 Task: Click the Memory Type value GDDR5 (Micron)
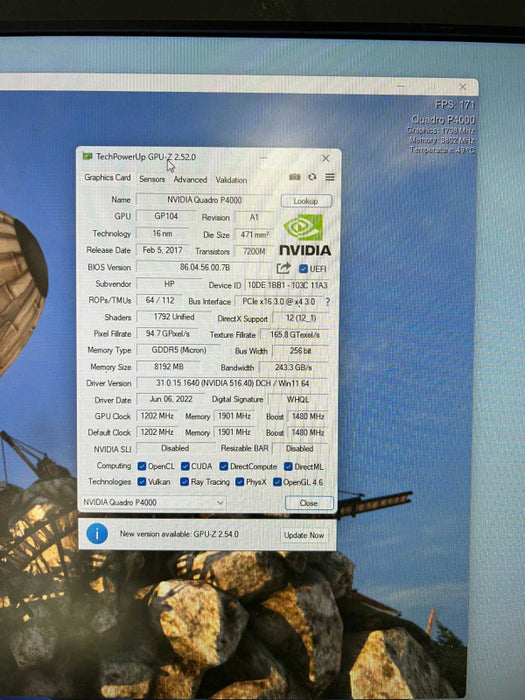[178, 350]
